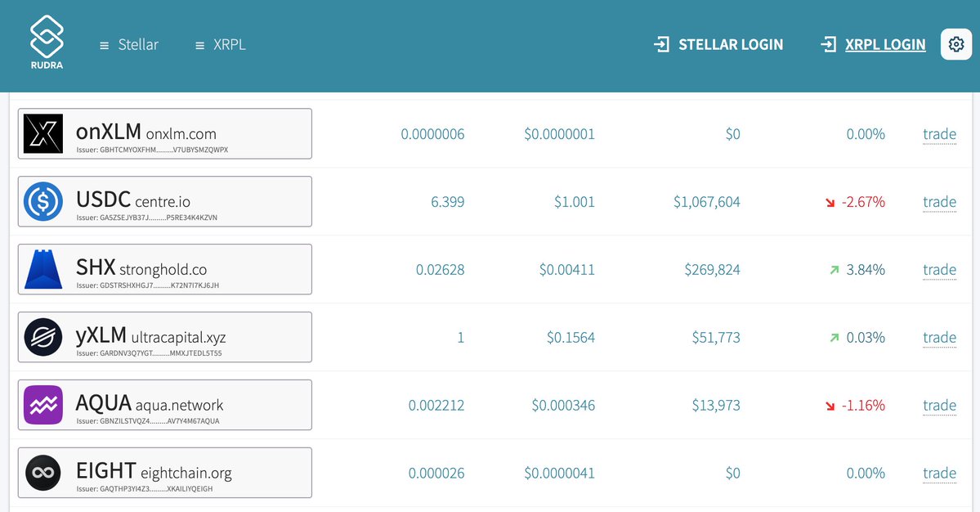Screen dimensions: 980x512
Task: Open the trade link for SHX
Action: 939,270
